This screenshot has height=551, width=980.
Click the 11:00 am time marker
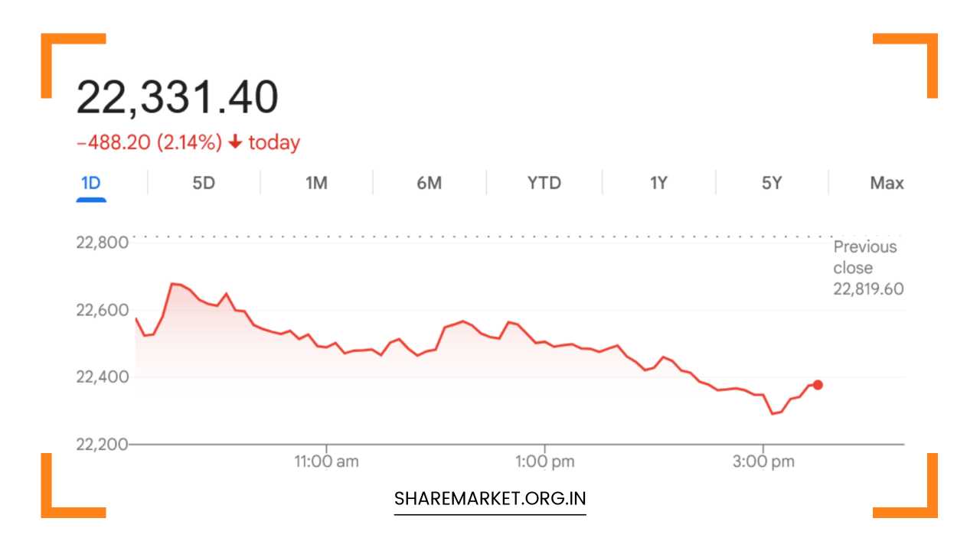pos(328,461)
